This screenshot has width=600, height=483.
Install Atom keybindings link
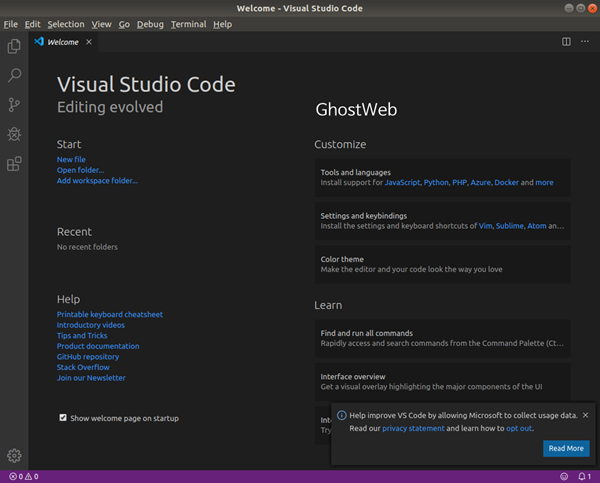click(536, 226)
